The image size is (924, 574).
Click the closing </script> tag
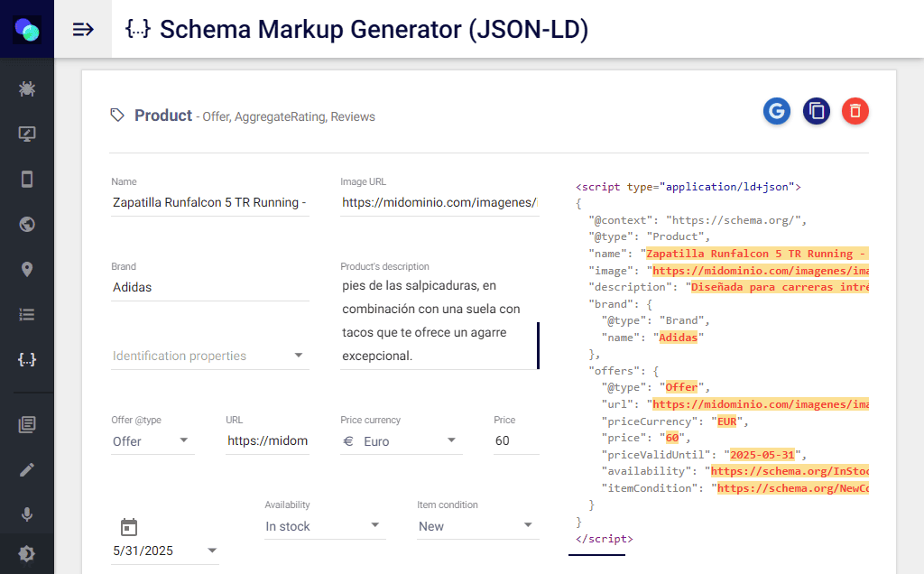[604, 539]
